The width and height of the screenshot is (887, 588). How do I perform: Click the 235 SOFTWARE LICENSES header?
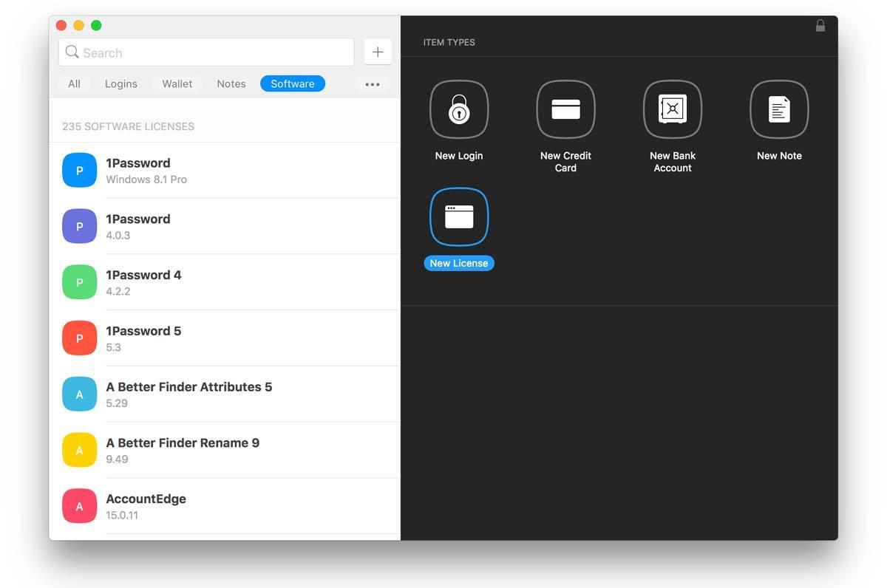[x=129, y=126]
